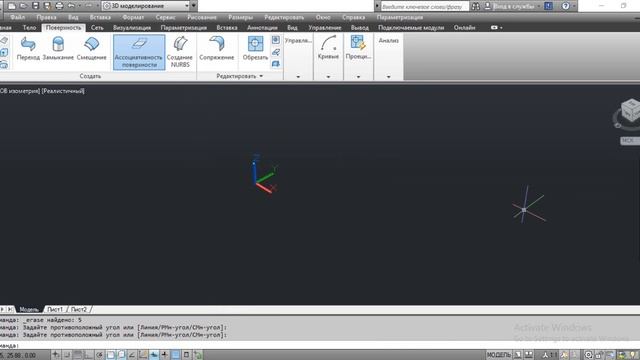
Task: Click the binoculars search icon
Action: (x=476, y=6)
